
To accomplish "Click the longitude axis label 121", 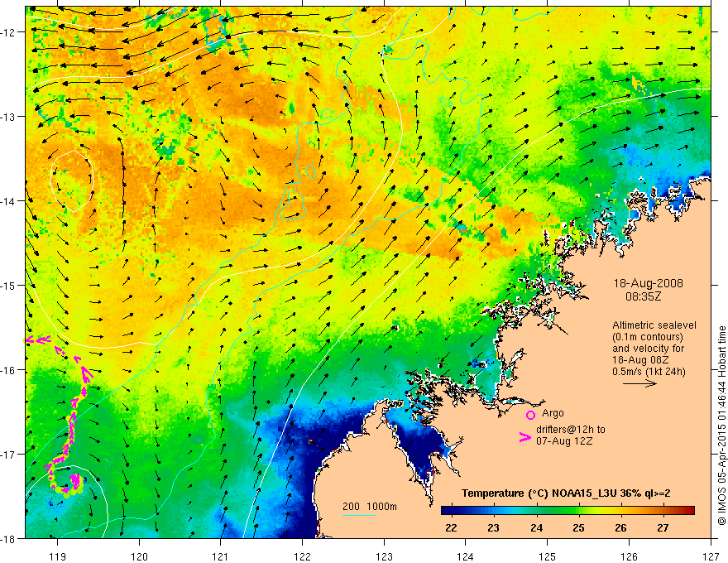I will (x=221, y=556).
